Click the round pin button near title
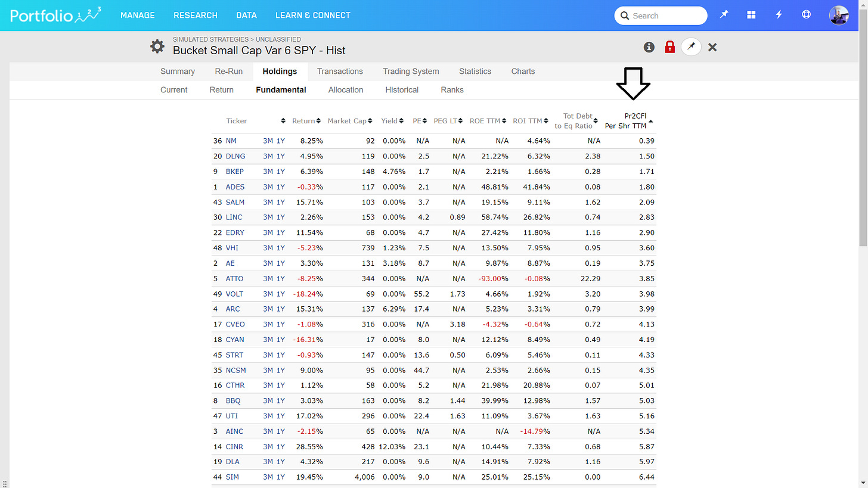Image resolution: width=868 pixels, height=488 pixels. pyautogui.click(x=691, y=46)
